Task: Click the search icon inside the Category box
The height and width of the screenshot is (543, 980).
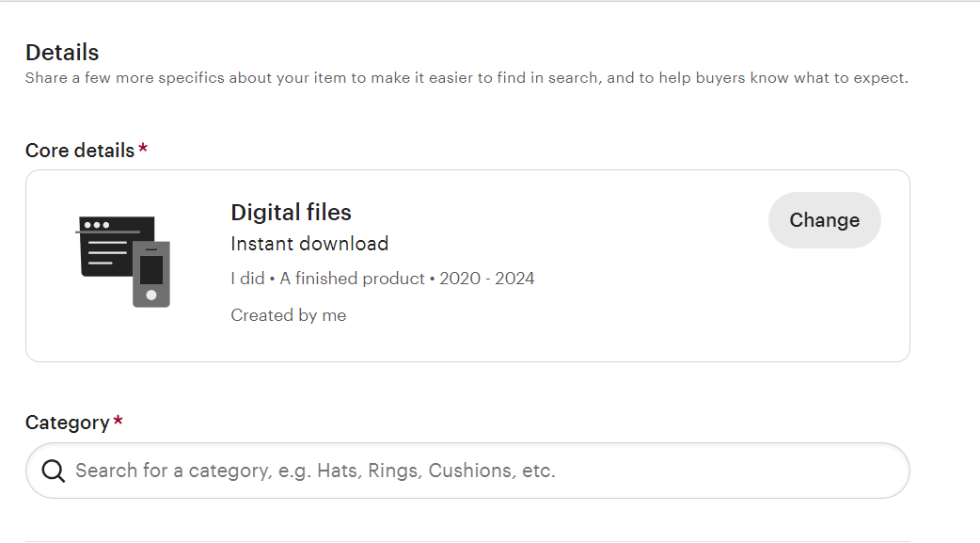Action: tap(53, 471)
